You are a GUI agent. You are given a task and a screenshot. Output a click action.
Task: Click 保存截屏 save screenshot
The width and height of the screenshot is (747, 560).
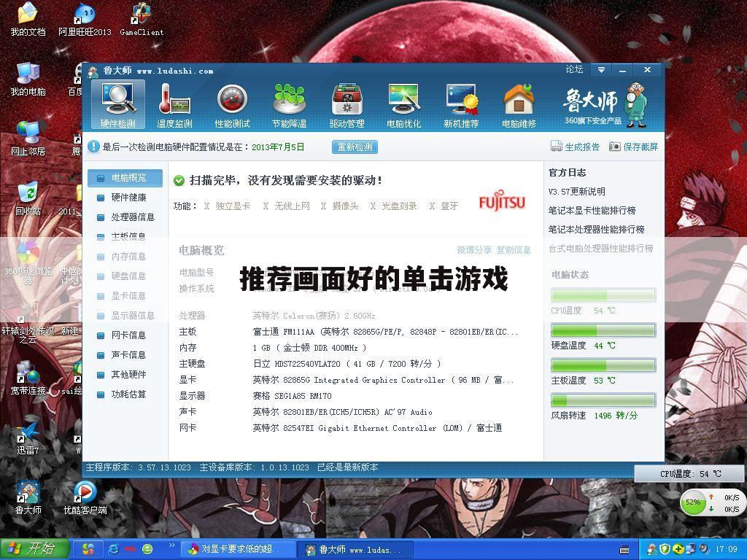click(634, 147)
